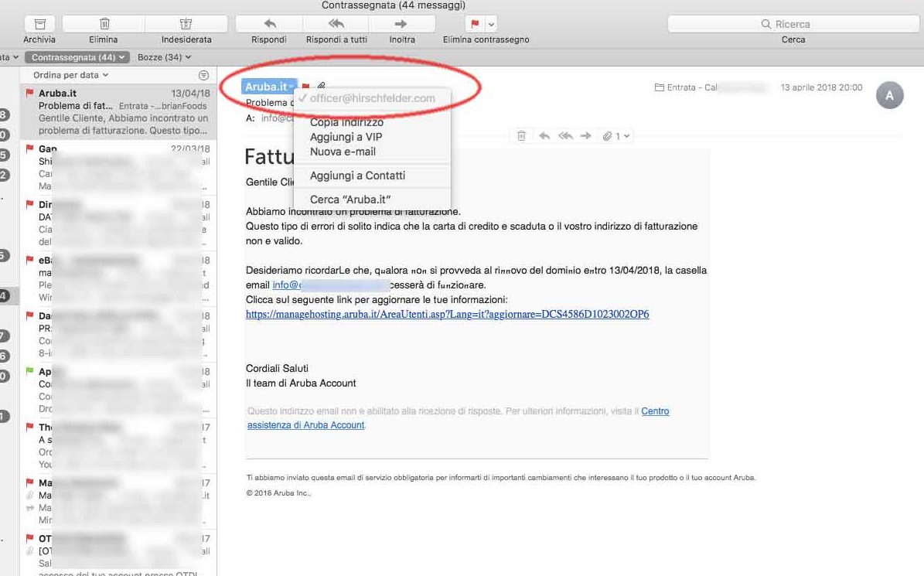Click the red flag on eBa message row

click(x=29, y=260)
